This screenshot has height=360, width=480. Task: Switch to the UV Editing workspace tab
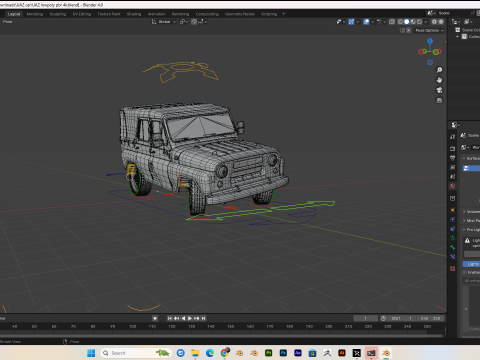point(82,14)
